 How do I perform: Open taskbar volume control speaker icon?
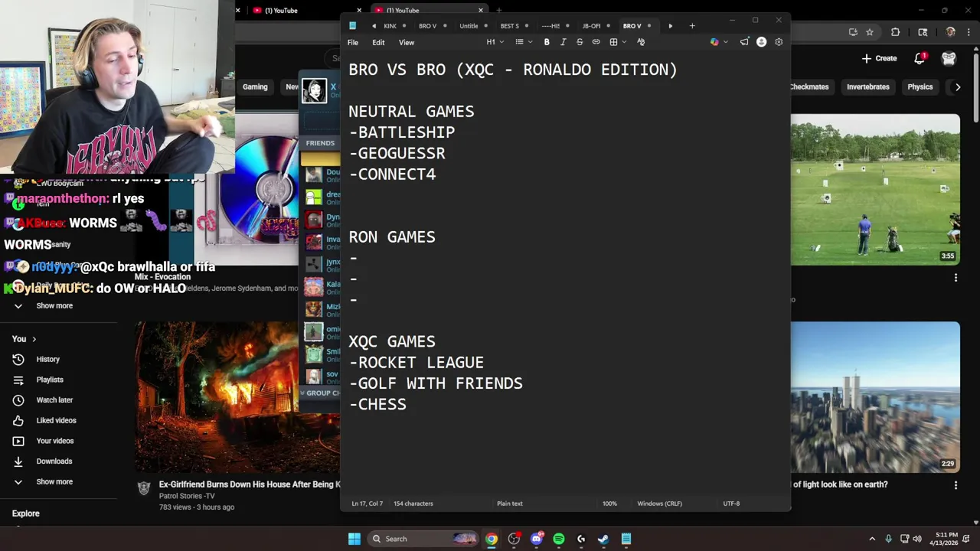click(x=917, y=539)
